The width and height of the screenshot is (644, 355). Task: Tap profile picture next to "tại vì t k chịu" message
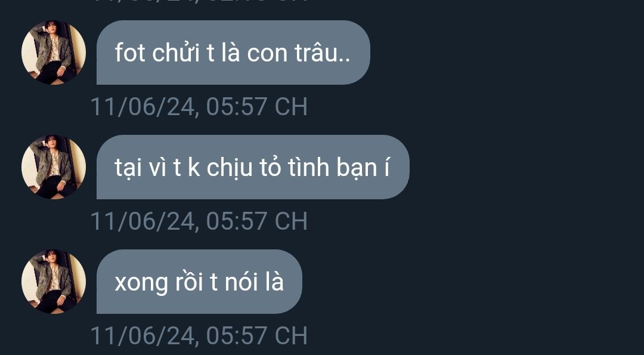(54, 167)
